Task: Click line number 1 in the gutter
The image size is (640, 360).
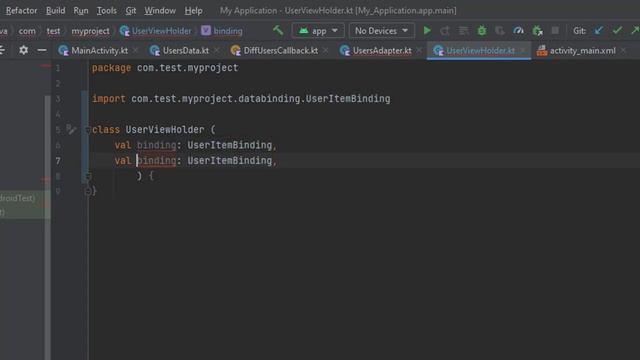Action: tap(58, 68)
